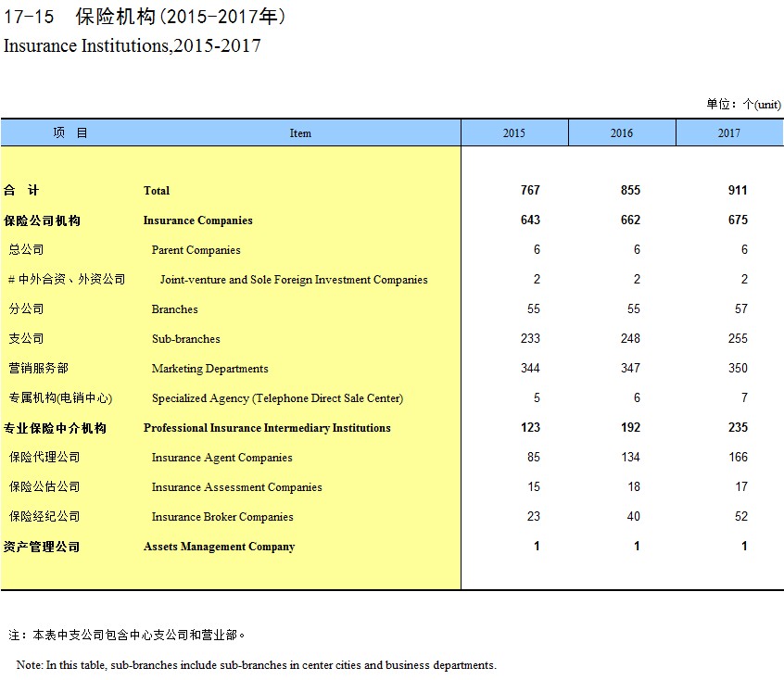Click the Sub-branches 2016 value 248
The width and height of the screenshot is (784, 680).
click(630, 339)
